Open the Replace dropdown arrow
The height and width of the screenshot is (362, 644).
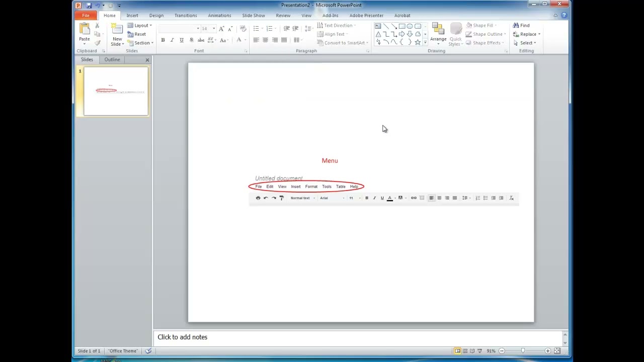539,34
